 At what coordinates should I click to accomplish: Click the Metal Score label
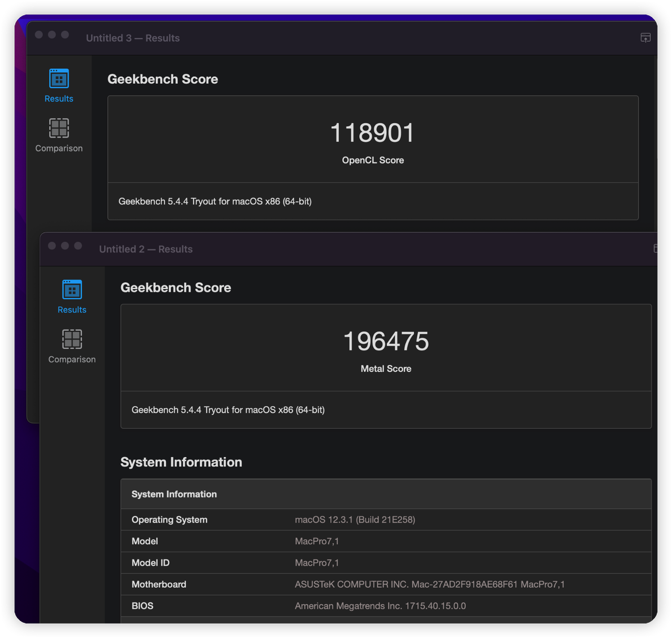(x=386, y=369)
